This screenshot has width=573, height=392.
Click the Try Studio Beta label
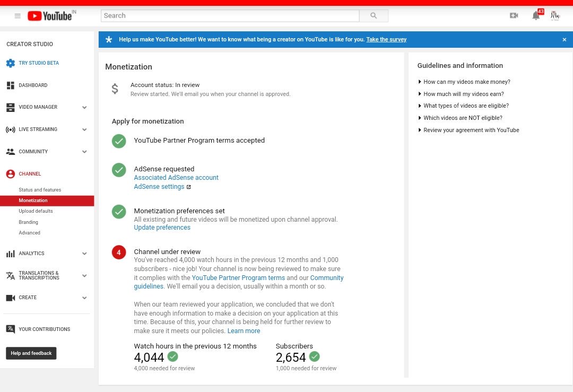click(x=39, y=63)
